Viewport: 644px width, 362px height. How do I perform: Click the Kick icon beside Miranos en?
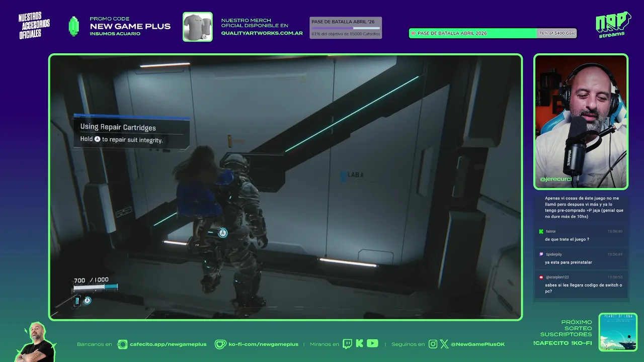359,344
